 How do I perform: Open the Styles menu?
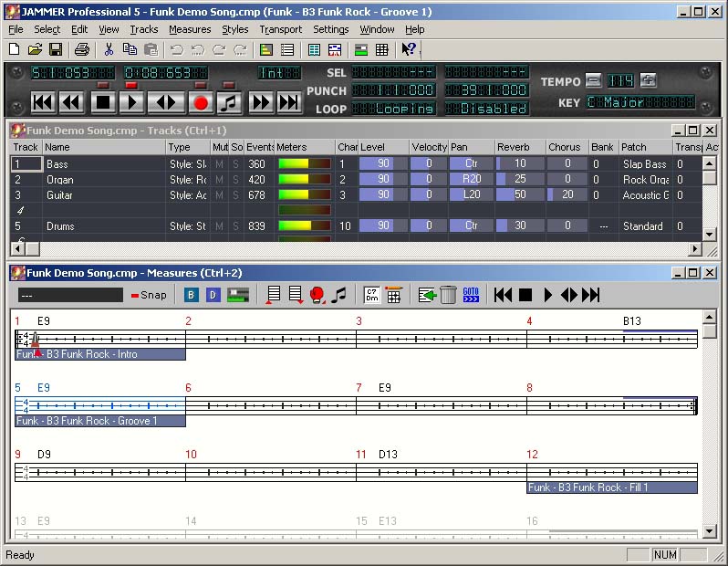click(235, 29)
